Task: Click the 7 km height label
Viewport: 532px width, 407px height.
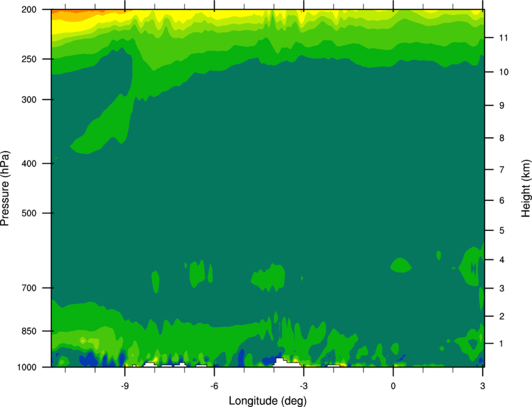Action: tap(502, 170)
